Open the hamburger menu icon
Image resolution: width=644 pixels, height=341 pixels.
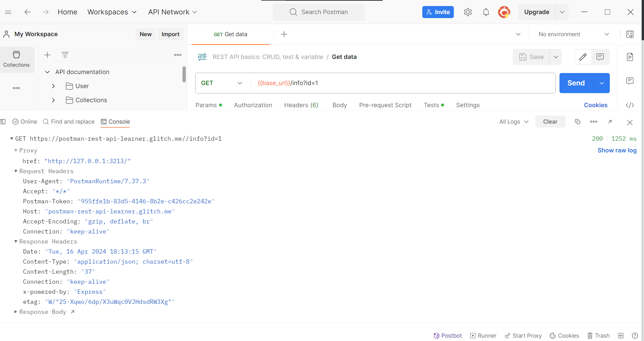tap(8, 12)
